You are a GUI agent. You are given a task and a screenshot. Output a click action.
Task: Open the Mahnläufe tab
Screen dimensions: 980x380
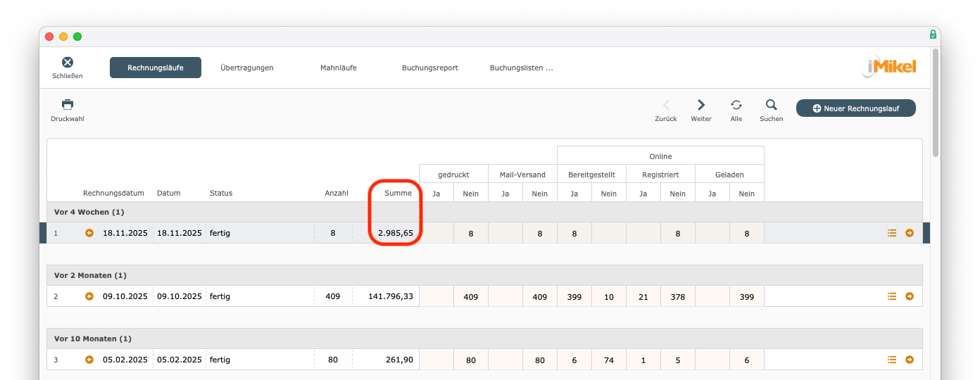(x=338, y=68)
